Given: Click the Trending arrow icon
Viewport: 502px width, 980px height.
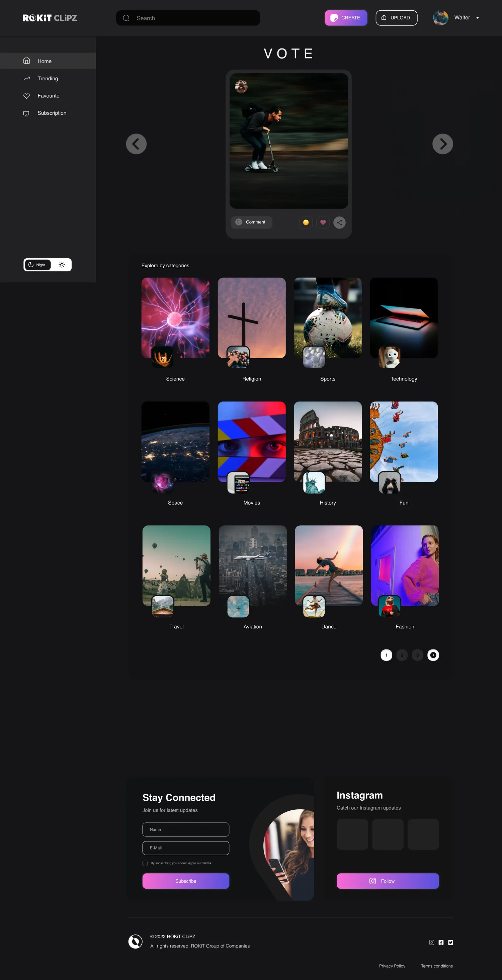Looking at the screenshot, I should pos(26,78).
